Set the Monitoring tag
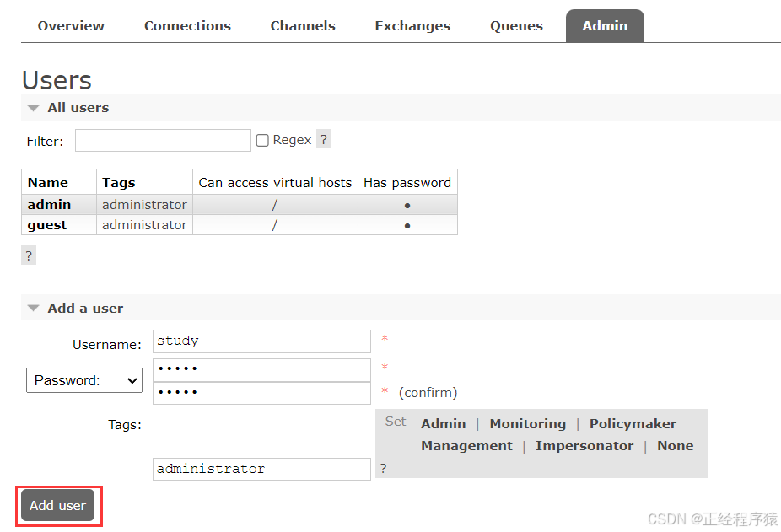 [527, 424]
